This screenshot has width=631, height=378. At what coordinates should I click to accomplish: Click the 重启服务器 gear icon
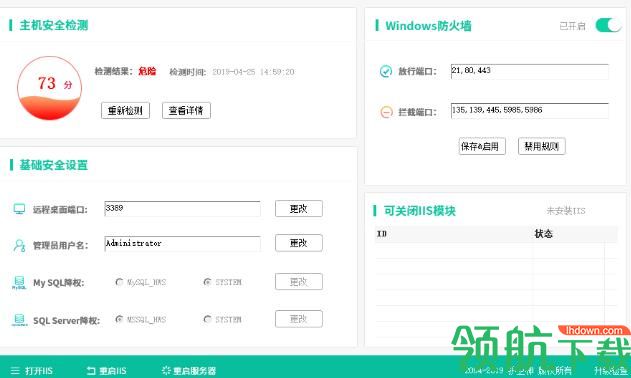coord(166,370)
